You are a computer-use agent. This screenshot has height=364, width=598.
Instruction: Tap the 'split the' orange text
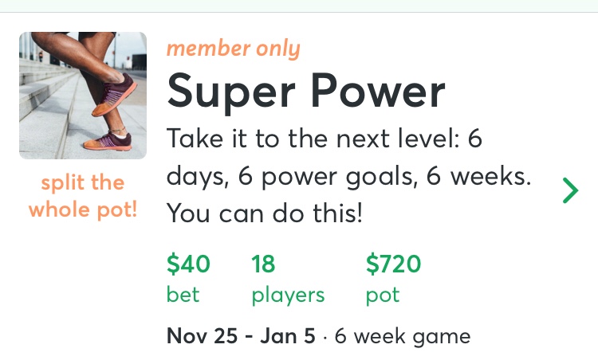[83, 183]
